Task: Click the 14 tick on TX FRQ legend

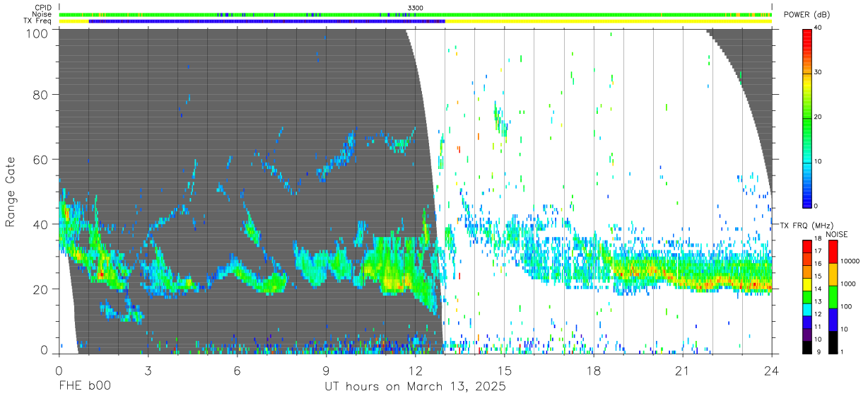Action: point(817,289)
